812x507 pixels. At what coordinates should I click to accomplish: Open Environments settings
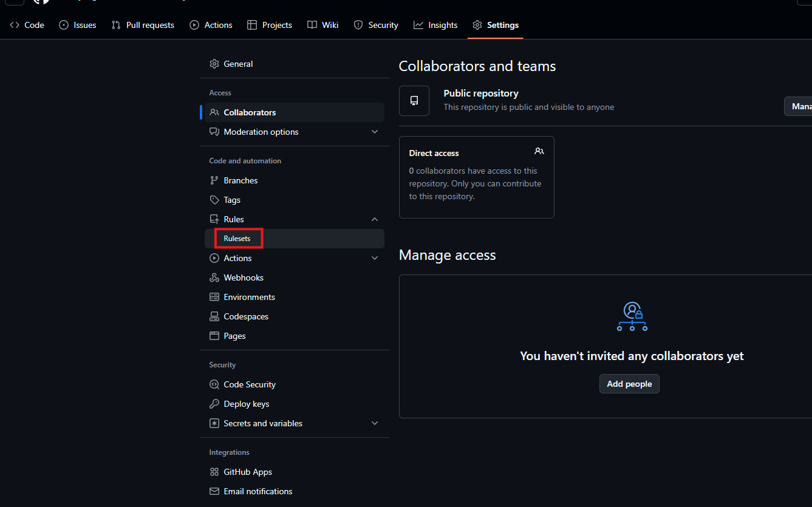point(295,297)
